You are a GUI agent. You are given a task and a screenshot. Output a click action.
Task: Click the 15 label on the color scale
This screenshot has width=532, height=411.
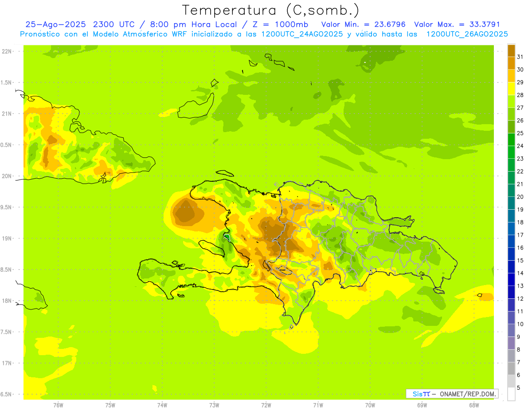point(520,260)
